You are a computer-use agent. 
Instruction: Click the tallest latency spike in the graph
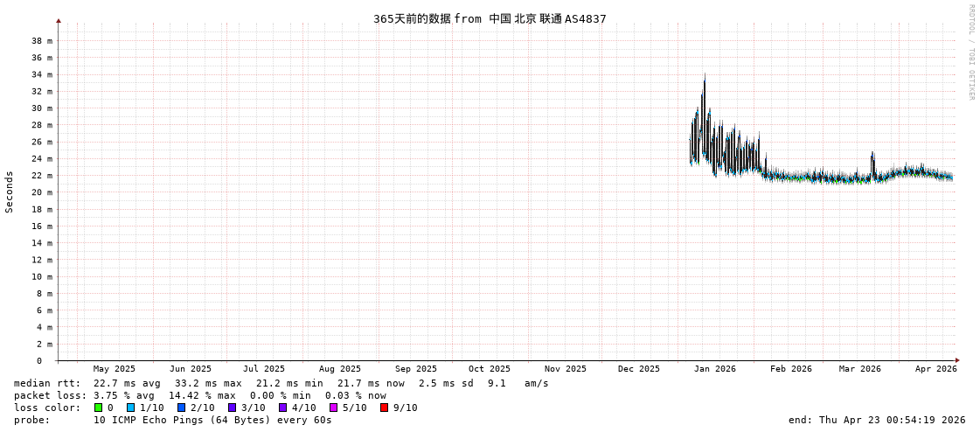(704, 79)
